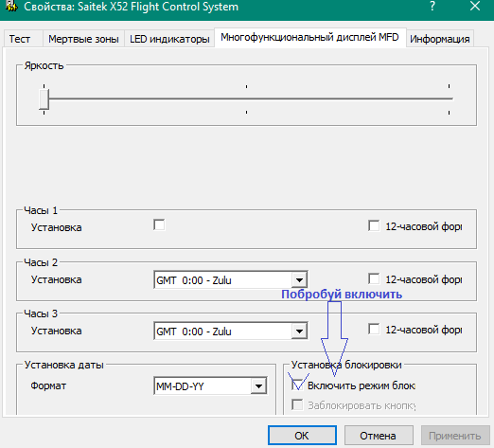Click the Яркость group label
494x448 pixels.
pos(44,65)
